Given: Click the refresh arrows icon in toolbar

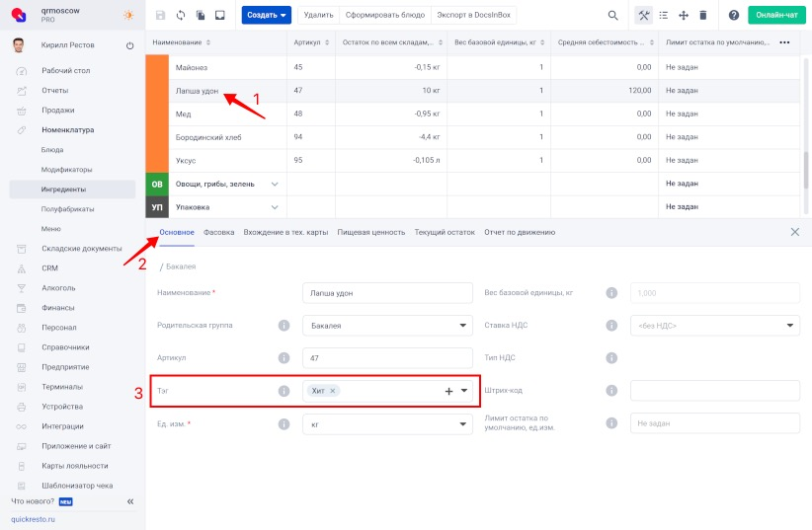Looking at the screenshot, I should 180,15.
